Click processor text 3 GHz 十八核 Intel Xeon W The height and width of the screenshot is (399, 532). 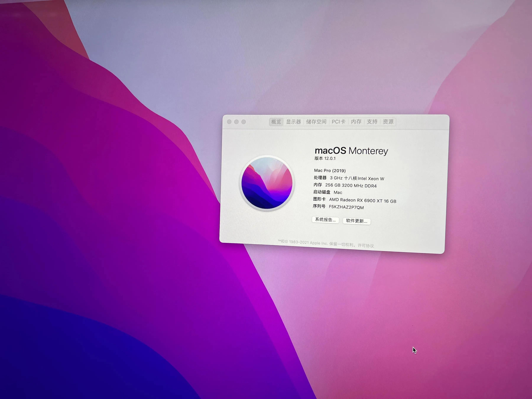pos(357,179)
